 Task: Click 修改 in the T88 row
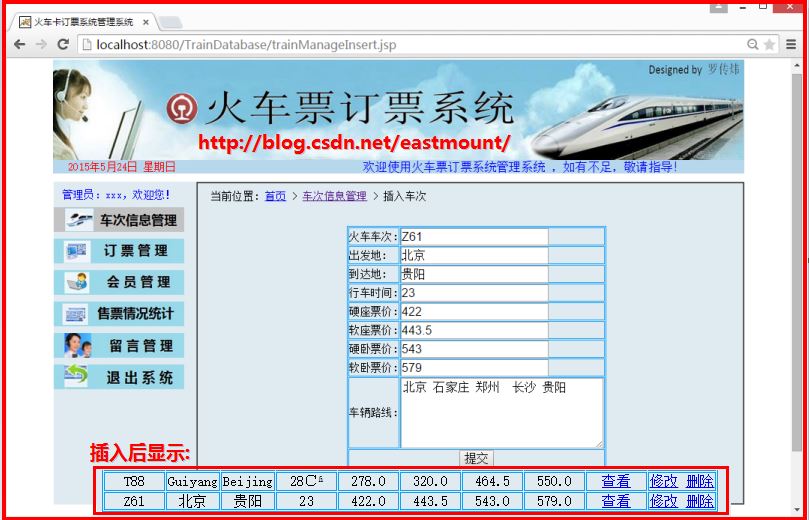(x=664, y=481)
